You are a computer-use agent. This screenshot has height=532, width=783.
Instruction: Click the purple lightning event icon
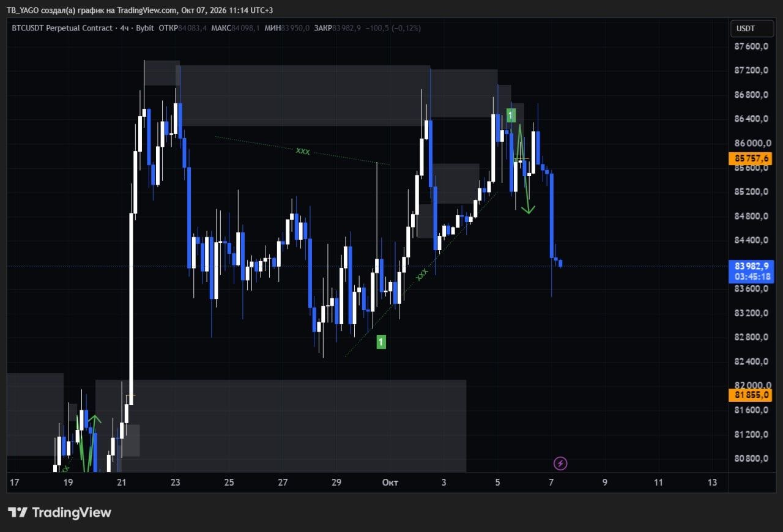[x=560, y=463]
